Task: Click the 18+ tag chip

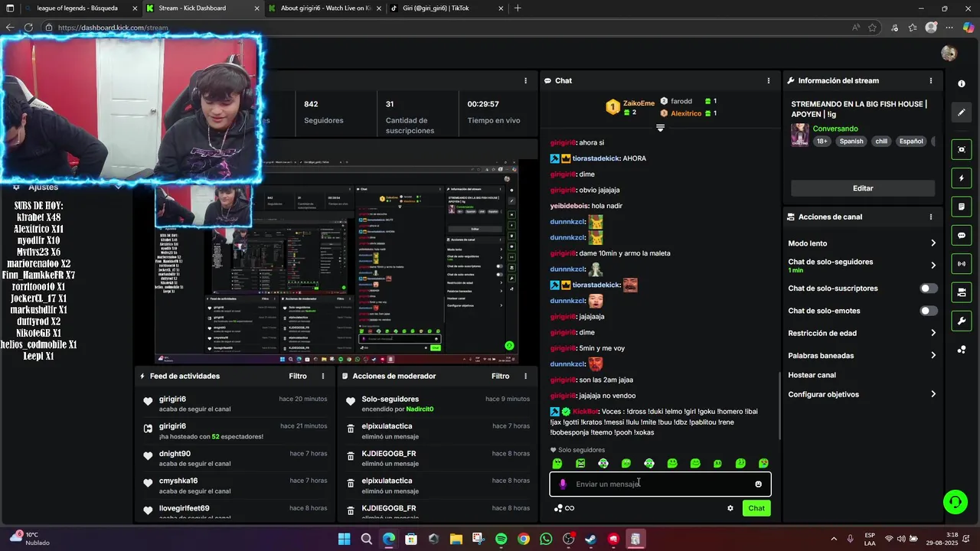Action: [x=822, y=141]
